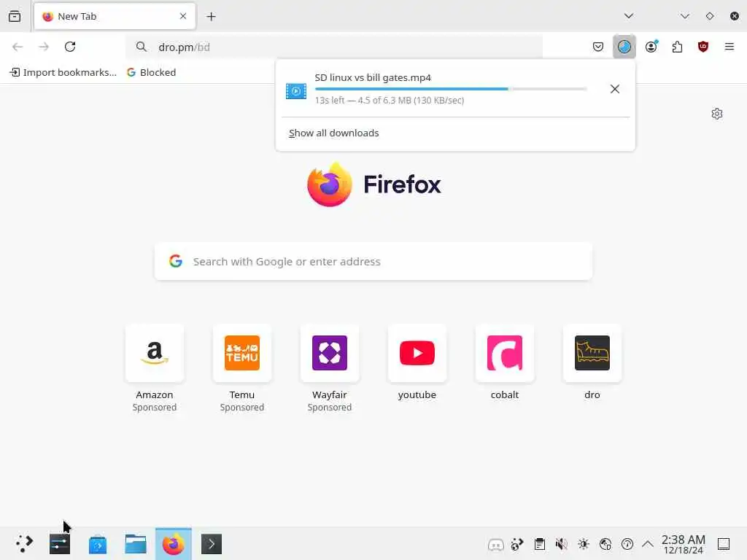Image resolution: width=747 pixels, height=560 pixels.
Task: Cancel the mp4 download with X
Action: tap(615, 89)
